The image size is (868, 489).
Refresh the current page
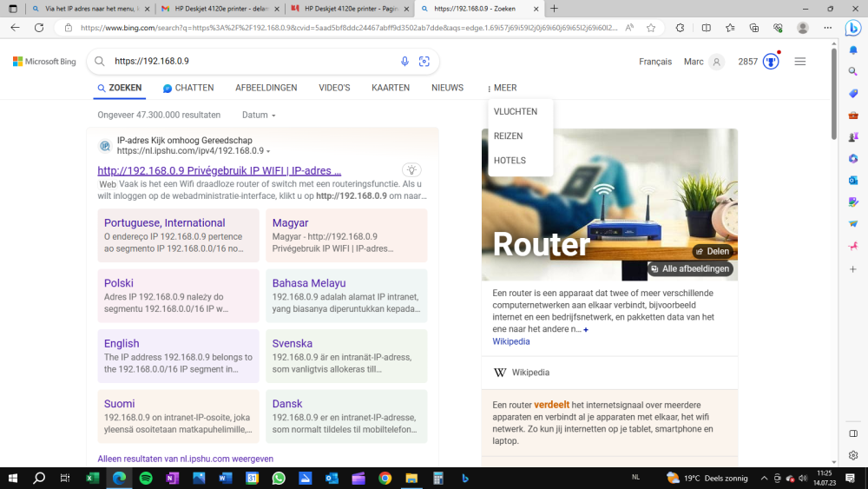pyautogui.click(x=39, y=28)
